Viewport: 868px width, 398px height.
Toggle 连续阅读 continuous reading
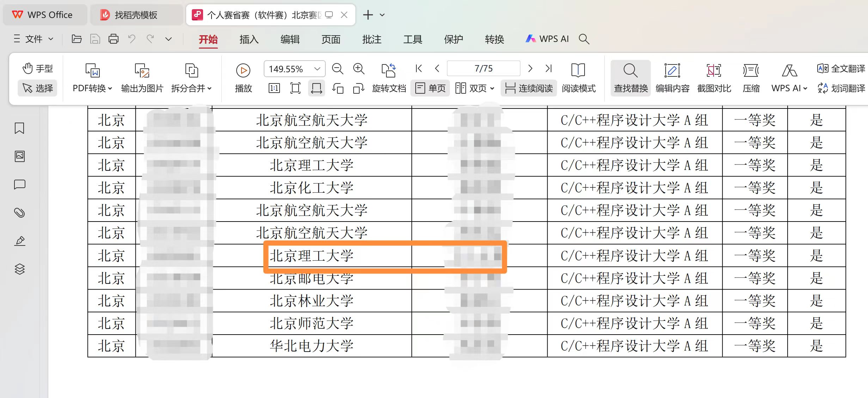[x=528, y=88]
